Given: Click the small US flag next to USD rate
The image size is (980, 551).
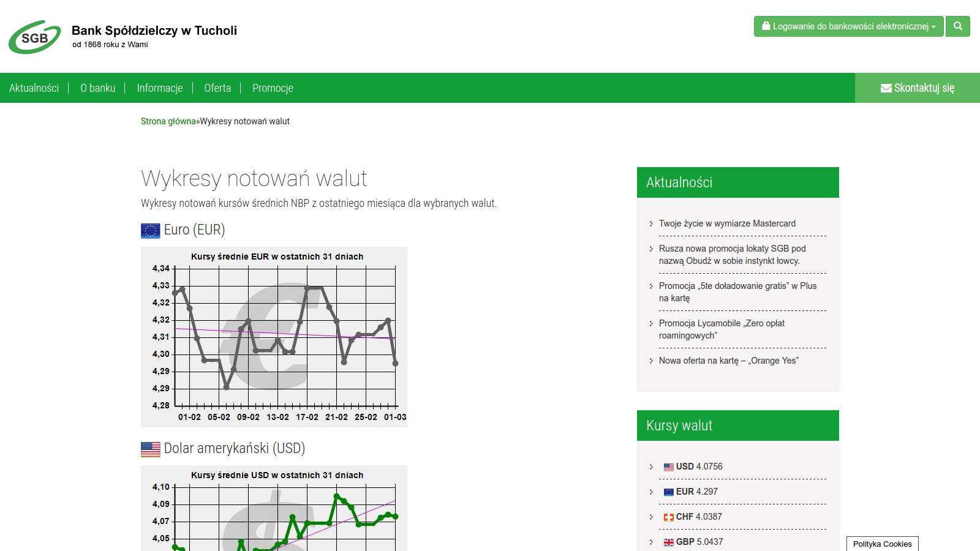Looking at the screenshot, I should pos(668,467).
